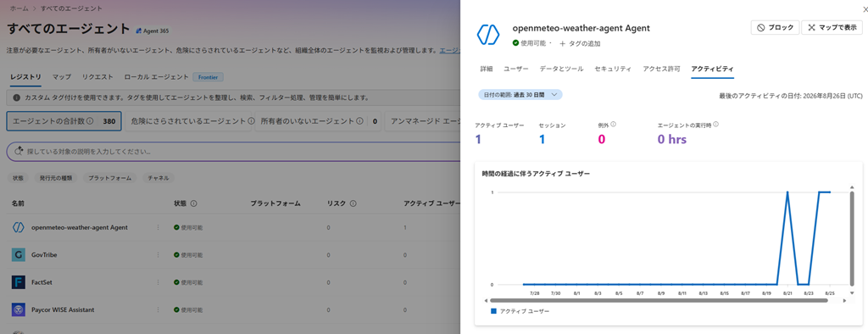Open more options for the FactSet row

(x=158, y=282)
